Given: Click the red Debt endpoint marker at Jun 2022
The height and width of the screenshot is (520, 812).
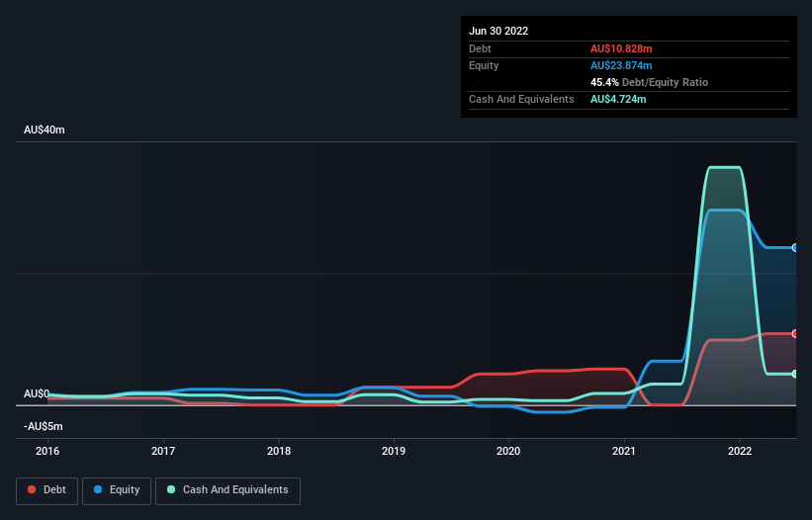Looking at the screenshot, I should (795, 334).
